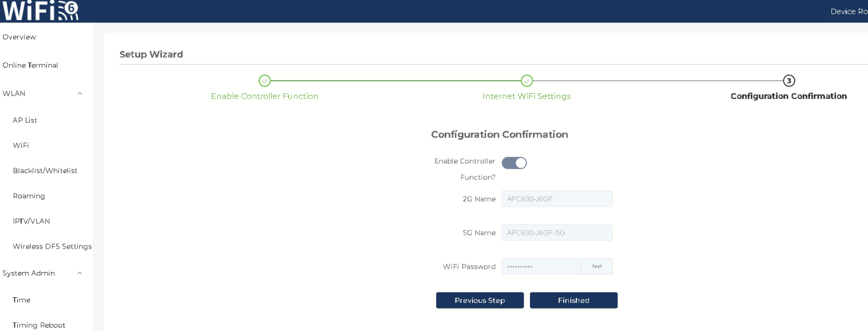
Task: Click the 2G Name input field
Action: coord(557,199)
